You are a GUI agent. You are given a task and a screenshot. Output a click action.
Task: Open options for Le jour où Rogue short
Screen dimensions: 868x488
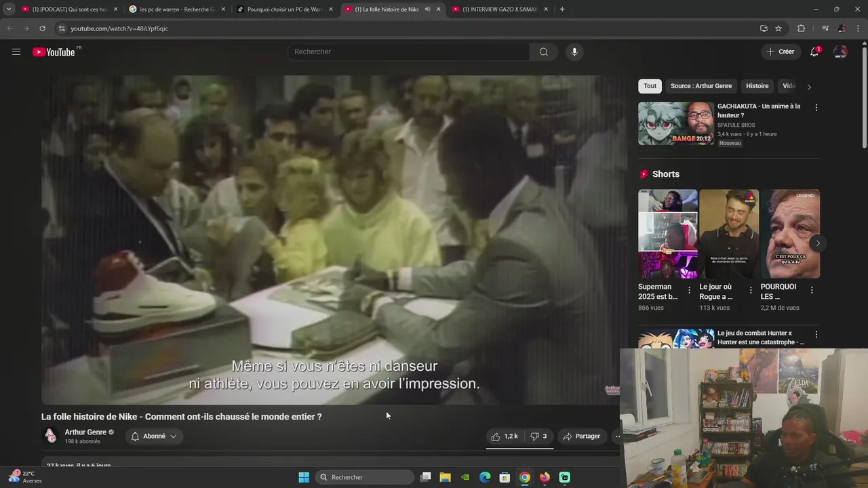[x=751, y=290]
